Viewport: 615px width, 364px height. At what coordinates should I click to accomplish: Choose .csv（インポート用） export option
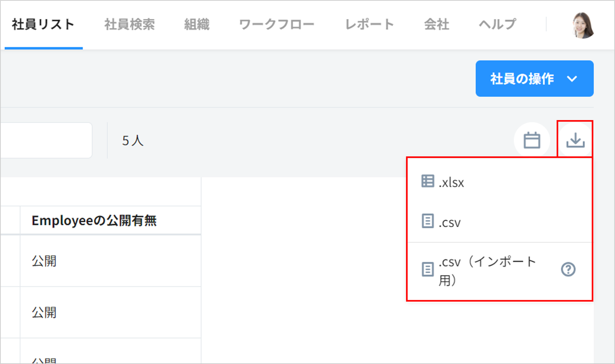tap(487, 270)
